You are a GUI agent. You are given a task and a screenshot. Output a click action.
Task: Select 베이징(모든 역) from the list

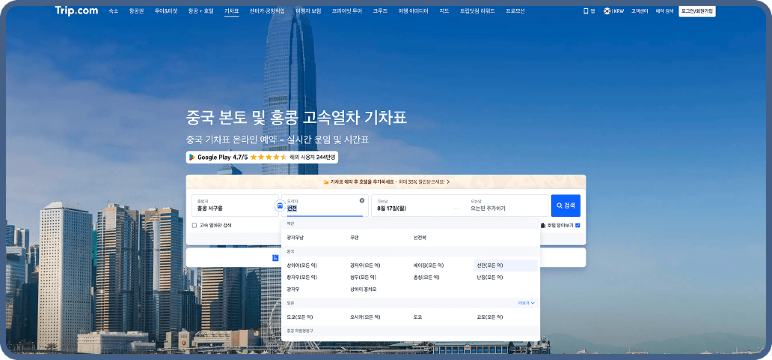pyautogui.click(x=428, y=265)
